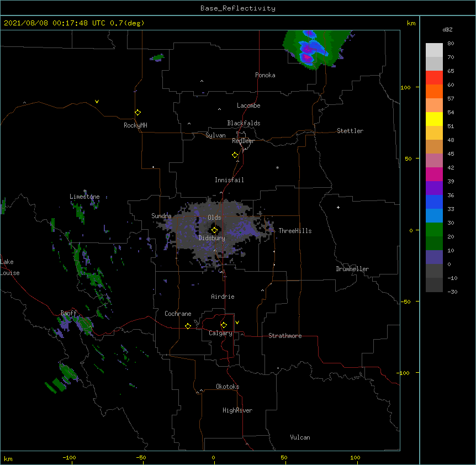The image size is (476, 465).
Task: Click the Limestone label
Action: click(x=84, y=197)
